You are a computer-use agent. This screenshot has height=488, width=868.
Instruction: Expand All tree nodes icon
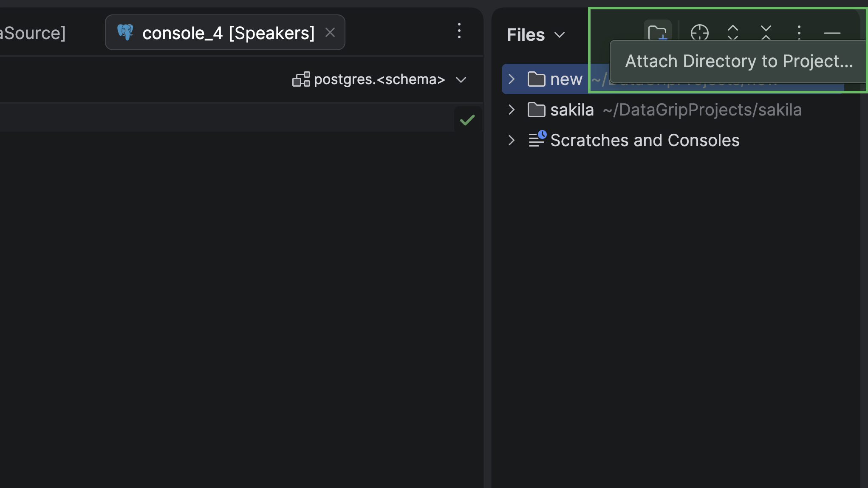pyautogui.click(x=733, y=32)
